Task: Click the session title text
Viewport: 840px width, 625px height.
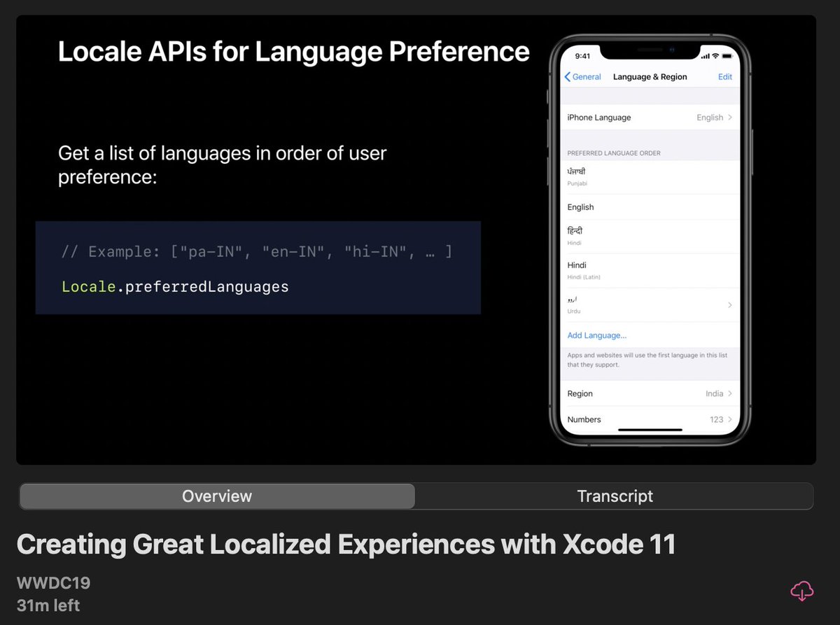Action: pos(346,545)
